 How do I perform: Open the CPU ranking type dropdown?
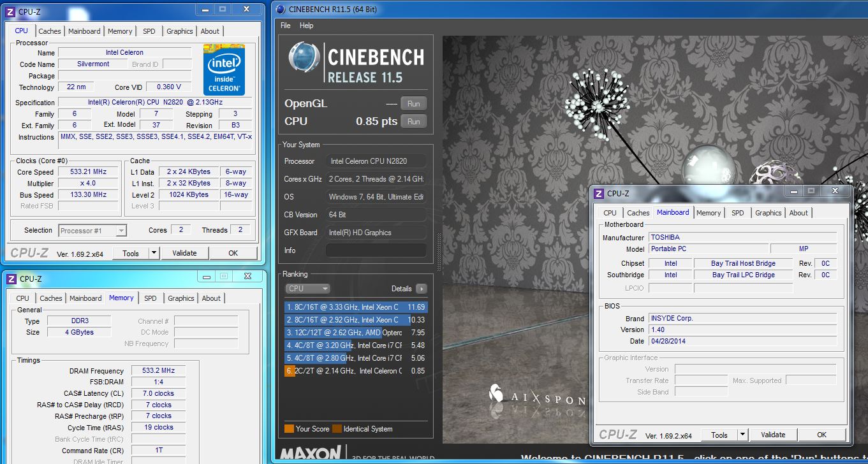point(307,289)
